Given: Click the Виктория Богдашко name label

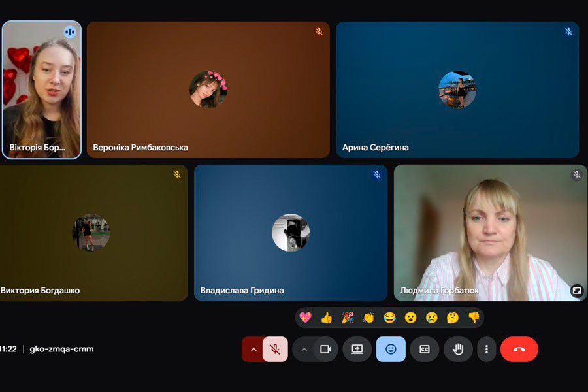Looking at the screenshot, I should [40, 290].
